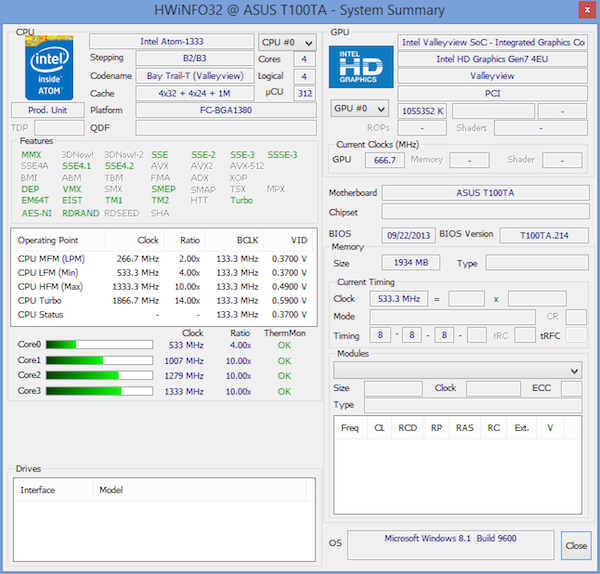Click the Motherboard ASUS T100TA field

click(486, 193)
